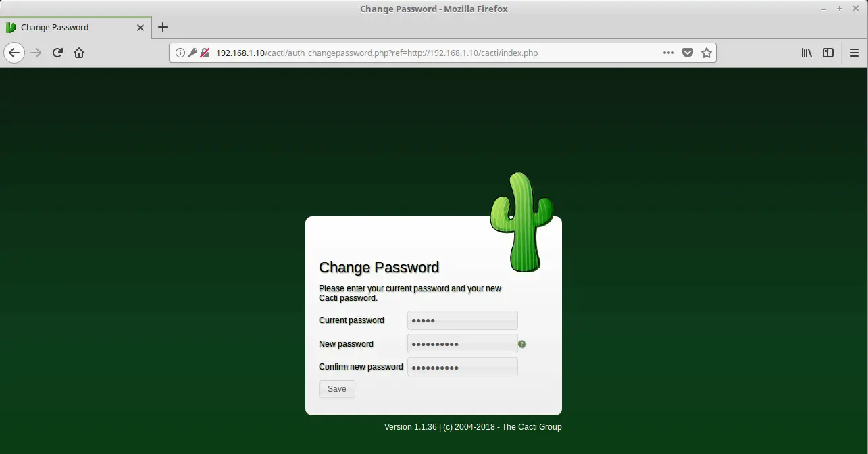
Task: Click the URL address bar text
Action: click(x=377, y=53)
